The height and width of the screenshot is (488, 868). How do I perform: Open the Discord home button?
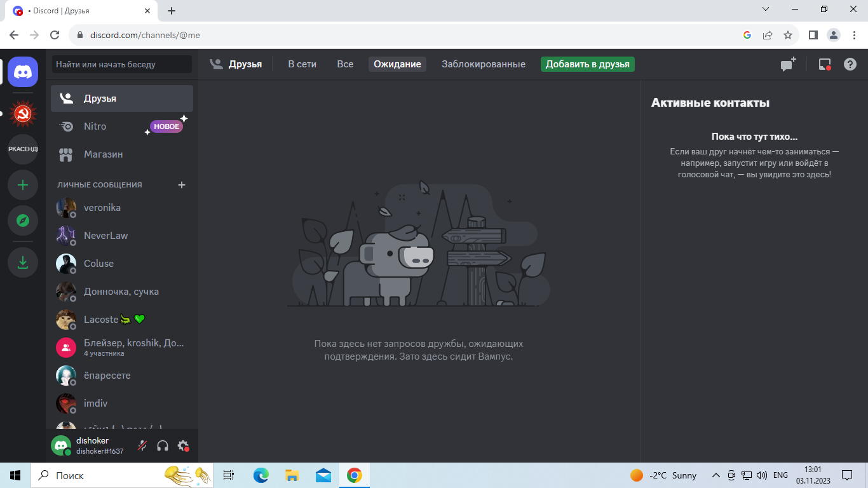(x=23, y=71)
